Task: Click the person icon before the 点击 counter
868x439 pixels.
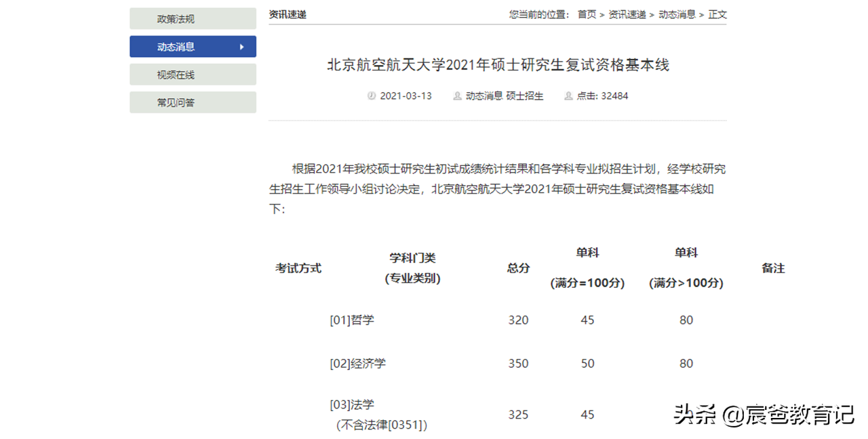Action: pos(568,96)
